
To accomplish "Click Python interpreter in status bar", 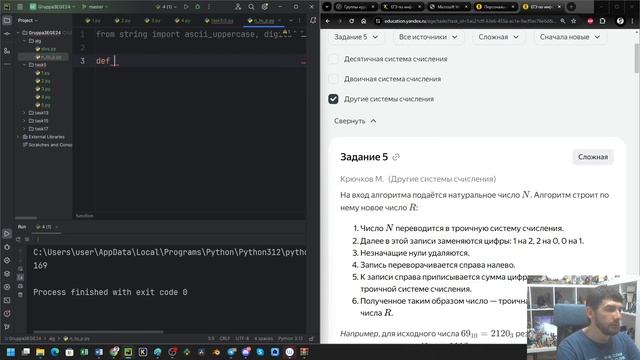I will [x=290, y=338].
